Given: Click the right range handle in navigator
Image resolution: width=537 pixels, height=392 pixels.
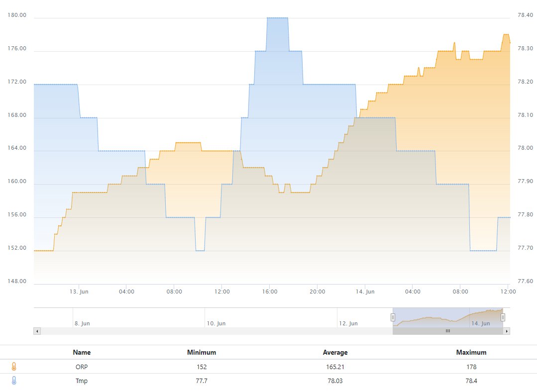Looking at the screenshot, I should (x=503, y=317).
